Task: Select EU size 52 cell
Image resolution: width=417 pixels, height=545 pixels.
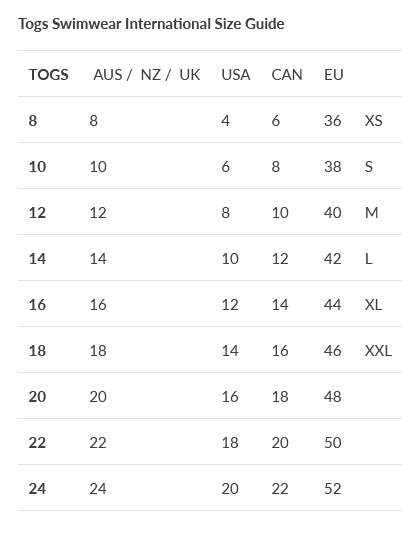Action: point(333,489)
